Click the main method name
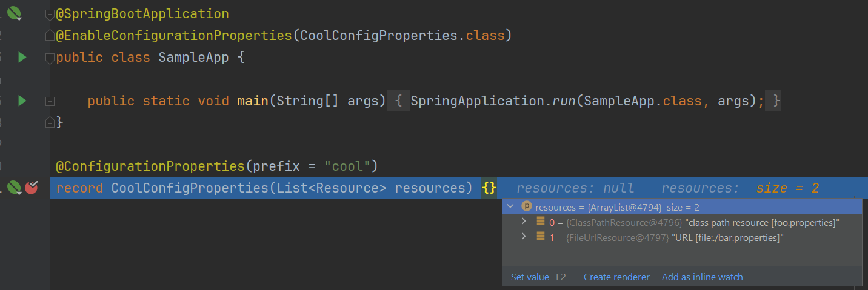The height and width of the screenshot is (290, 868). (253, 101)
